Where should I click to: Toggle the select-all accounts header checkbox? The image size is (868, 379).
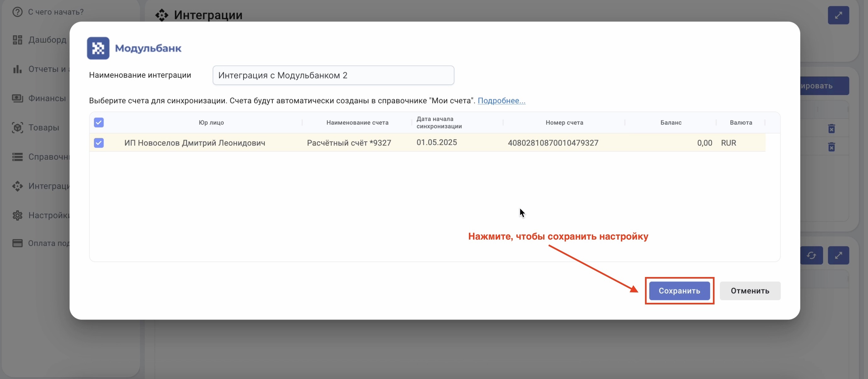[99, 122]
